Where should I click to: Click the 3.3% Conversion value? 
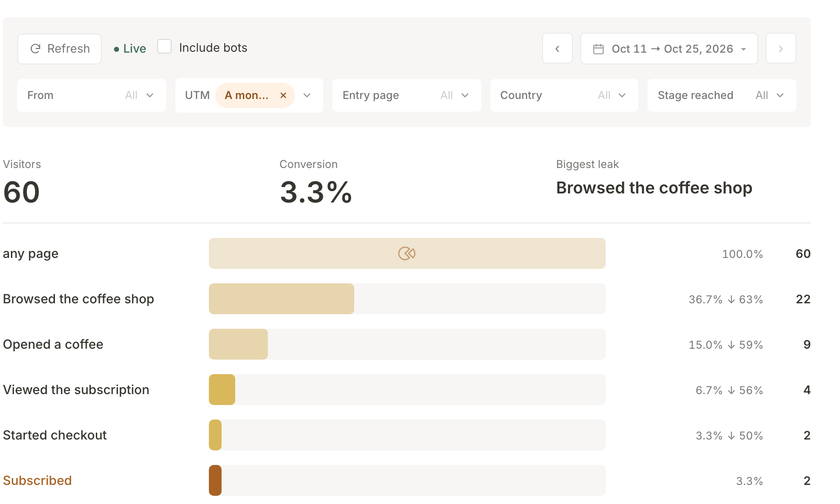pyautogui.click(x=316, y=192)
